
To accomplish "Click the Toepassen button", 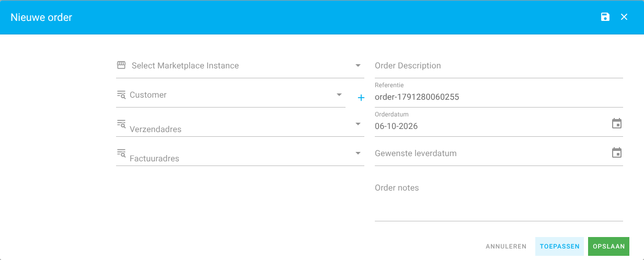I will click(559, 246).
